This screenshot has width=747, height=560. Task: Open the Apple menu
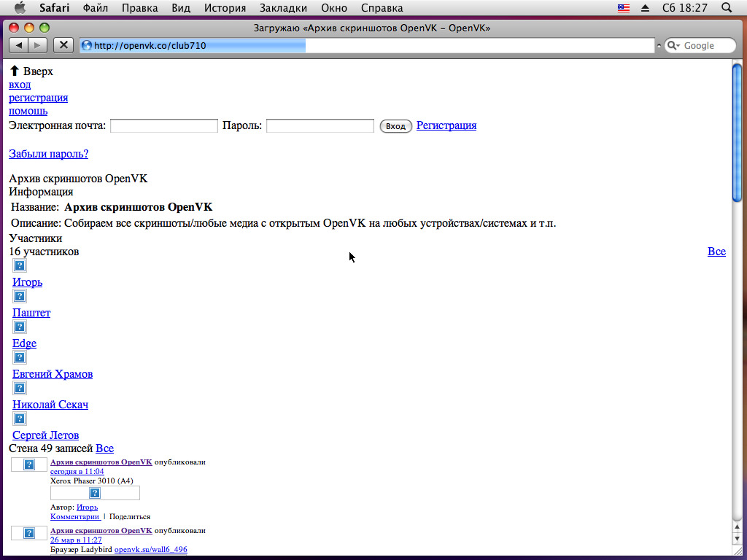[20, 8]
